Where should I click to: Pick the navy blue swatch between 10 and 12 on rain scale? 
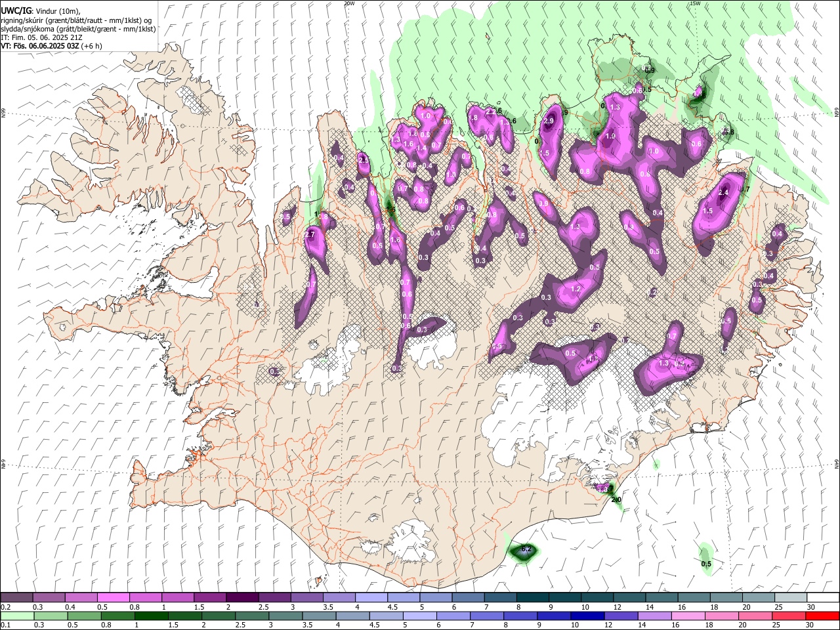587,616
